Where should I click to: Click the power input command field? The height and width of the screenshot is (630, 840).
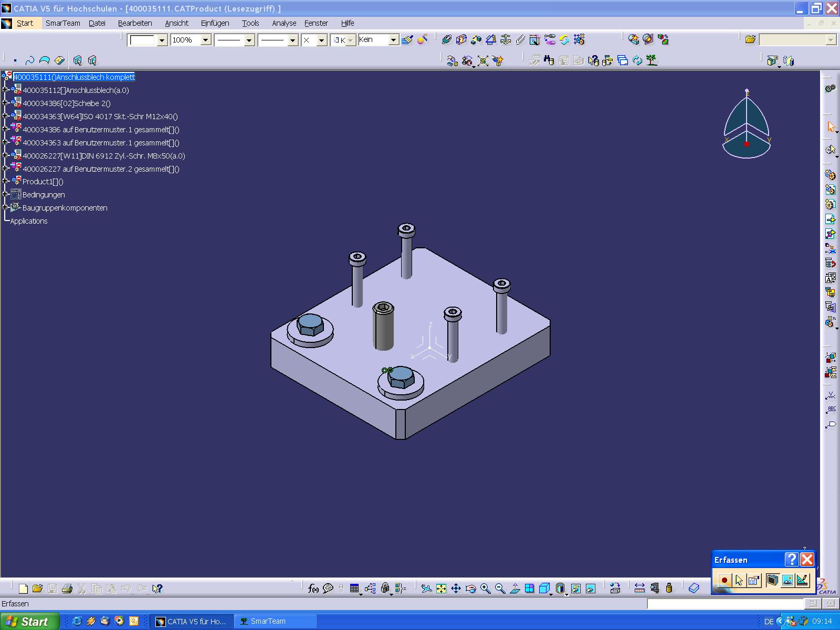click(725, 604)
